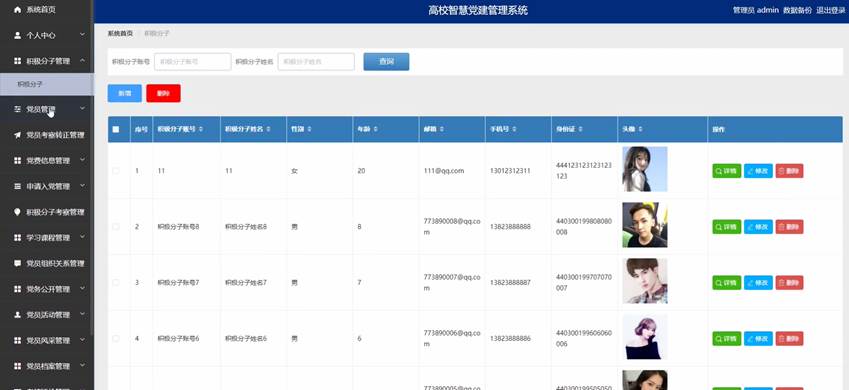Tick the checkbox for row 积极分子账号7
Viewport: 849px width, 390px height.
coord(116,282)
